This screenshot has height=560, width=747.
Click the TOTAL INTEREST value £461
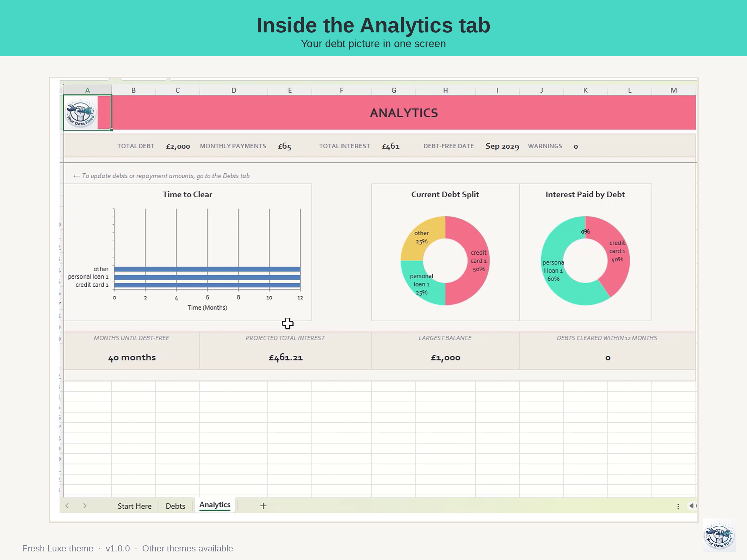click(x=391, y=146)
